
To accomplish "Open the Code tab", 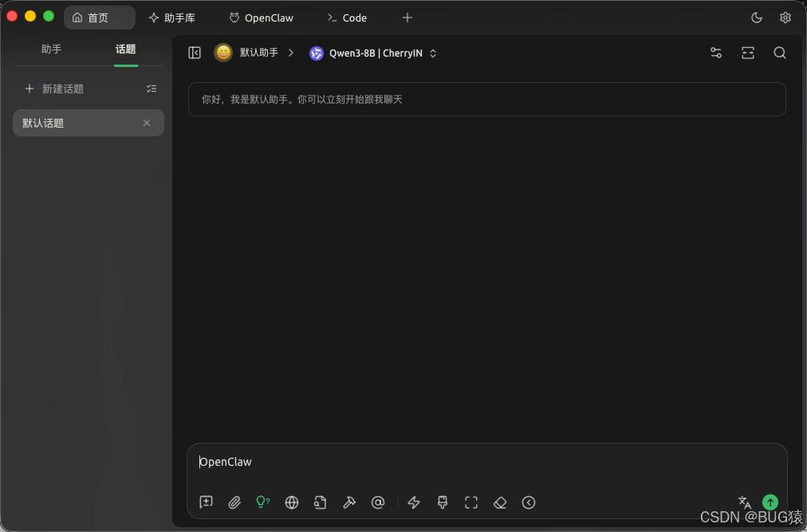I will click(346, 17).
